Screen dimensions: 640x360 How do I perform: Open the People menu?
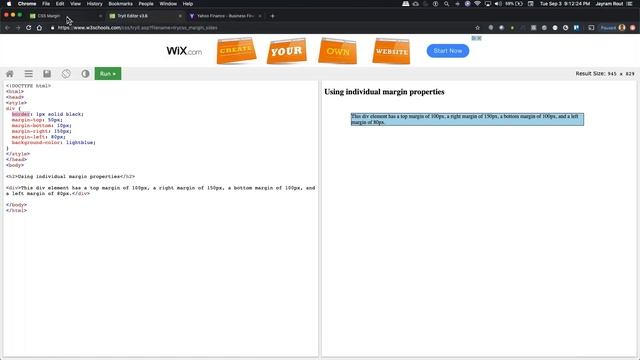pos(146,4)
